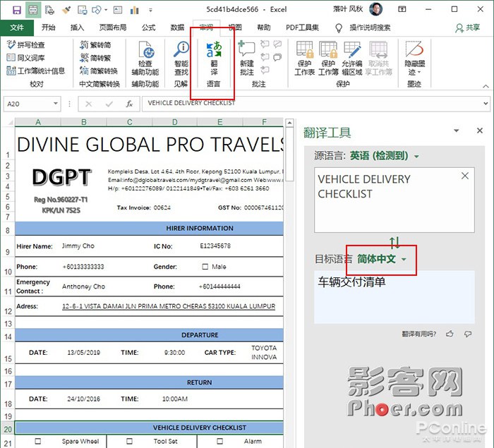Insert a new comment 新建批注
The image size is (494, 448).
pos(247,59)
